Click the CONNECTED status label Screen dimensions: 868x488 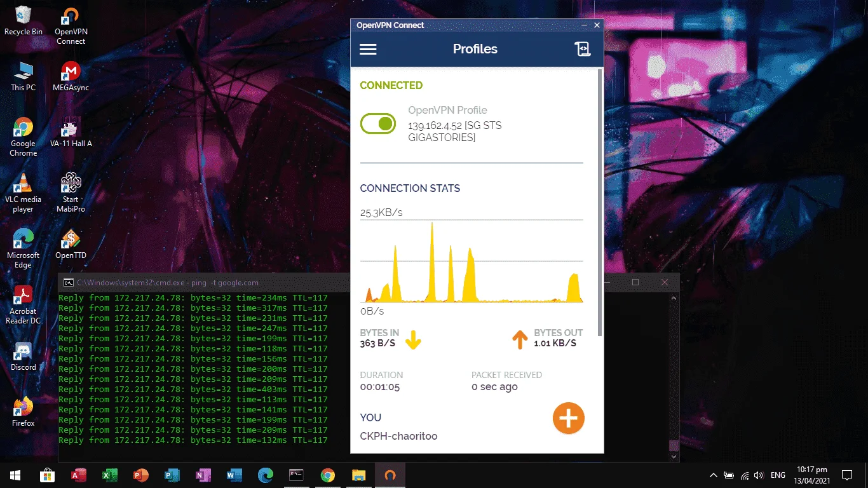click(391, 86)
